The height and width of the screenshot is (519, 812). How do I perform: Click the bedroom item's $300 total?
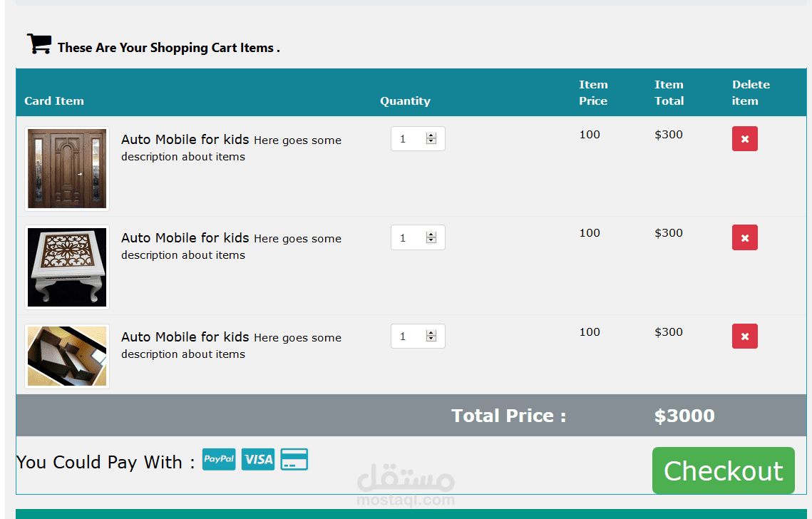(669, 332)
